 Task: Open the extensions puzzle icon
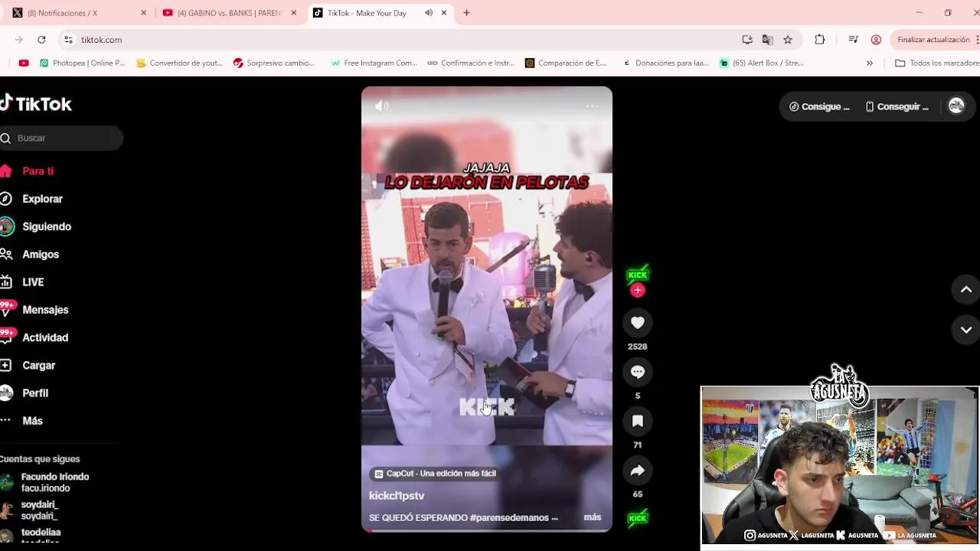(820, 40)
